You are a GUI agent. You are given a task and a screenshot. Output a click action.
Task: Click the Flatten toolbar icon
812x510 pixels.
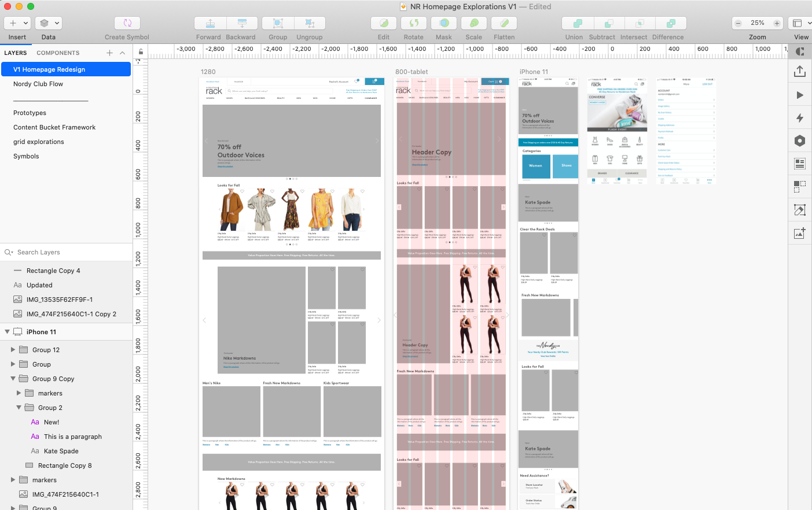(504, 23)
